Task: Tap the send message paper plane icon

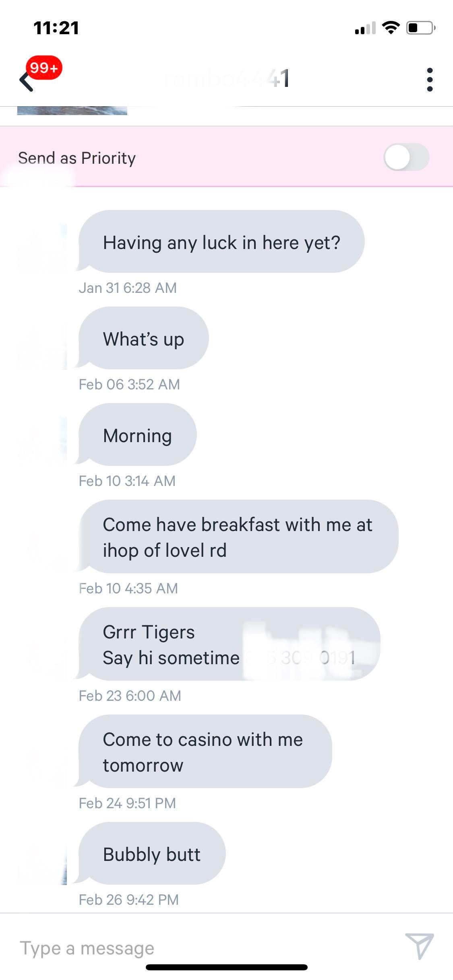Action: tap(419, 946)
